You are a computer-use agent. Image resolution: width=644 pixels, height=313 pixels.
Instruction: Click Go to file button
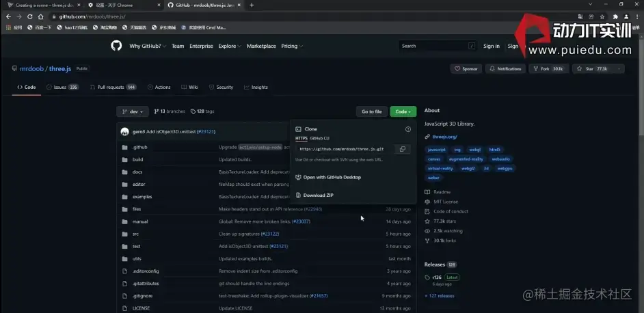click(x=372, y=111)
